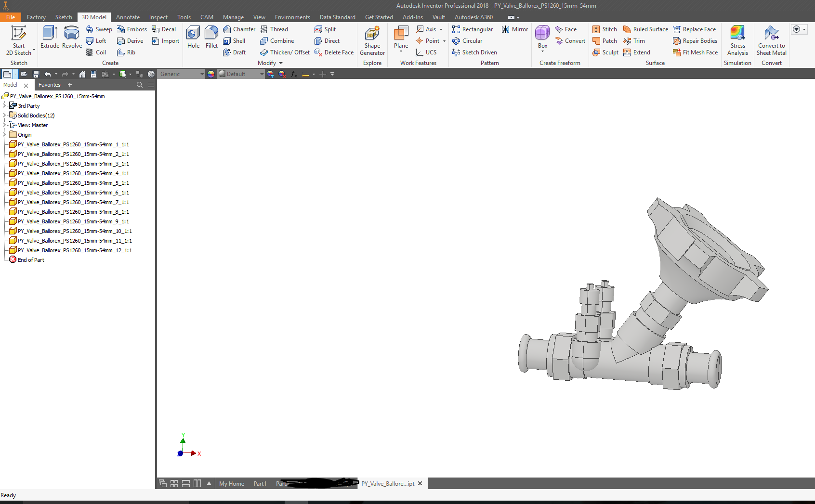815x504 pixels.
Task: Open the Box freeform dropdown
Action: 542,51
